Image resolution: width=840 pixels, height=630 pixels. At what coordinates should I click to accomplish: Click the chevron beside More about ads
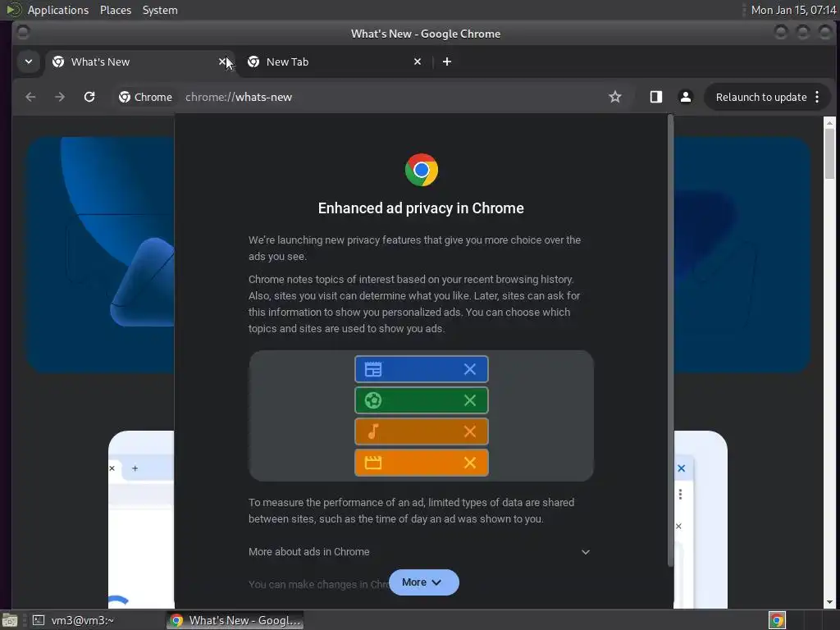pos(586,552)
